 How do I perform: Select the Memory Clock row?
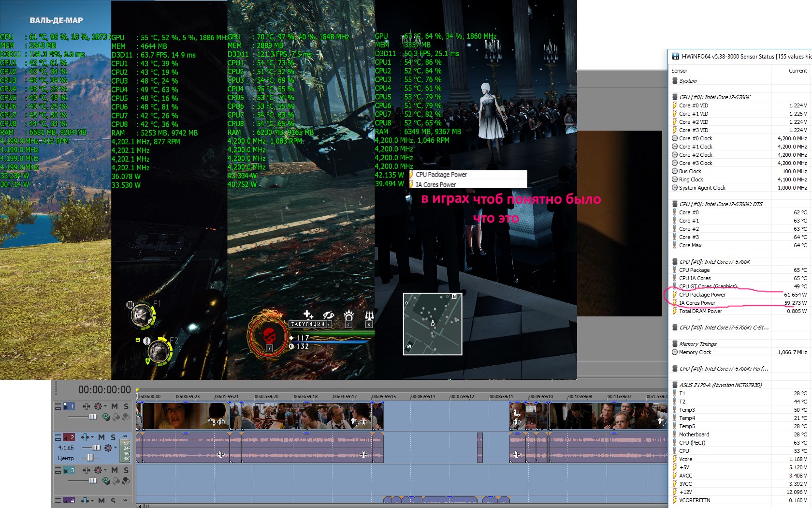coord(739,352)
